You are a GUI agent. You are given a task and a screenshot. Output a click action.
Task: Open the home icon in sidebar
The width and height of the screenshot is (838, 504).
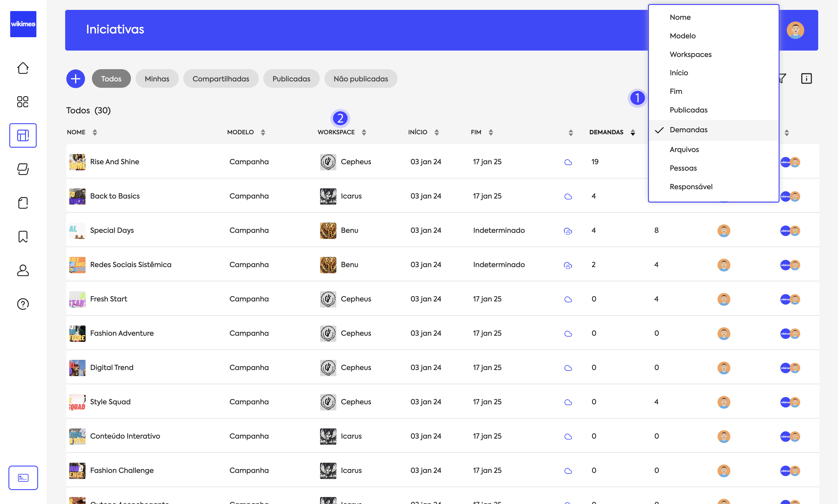[x=23, y=68]
